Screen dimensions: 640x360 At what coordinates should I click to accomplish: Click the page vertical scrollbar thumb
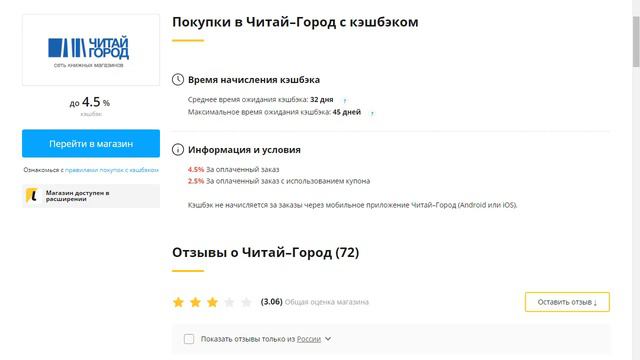pyautogui.click(x=636, y=41)
